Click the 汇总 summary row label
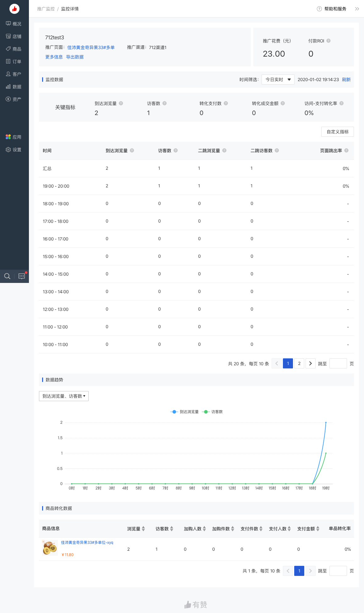 [x=47, y=168]
